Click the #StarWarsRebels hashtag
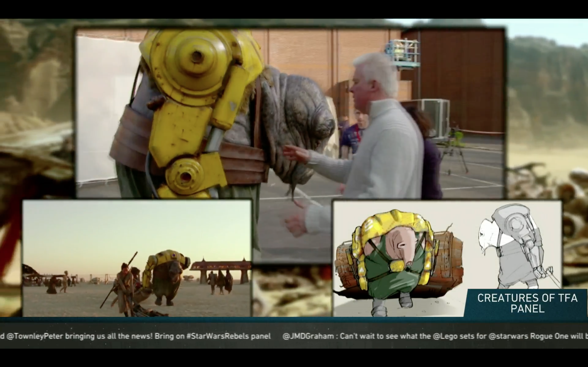The image size is (588, 367). [x=218, y=336]
